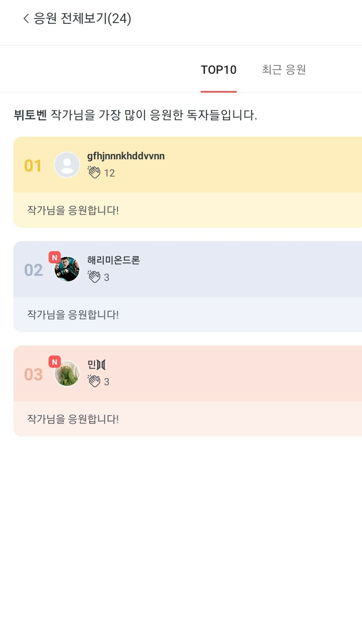Open username 해리미온드론

[113, 260]
